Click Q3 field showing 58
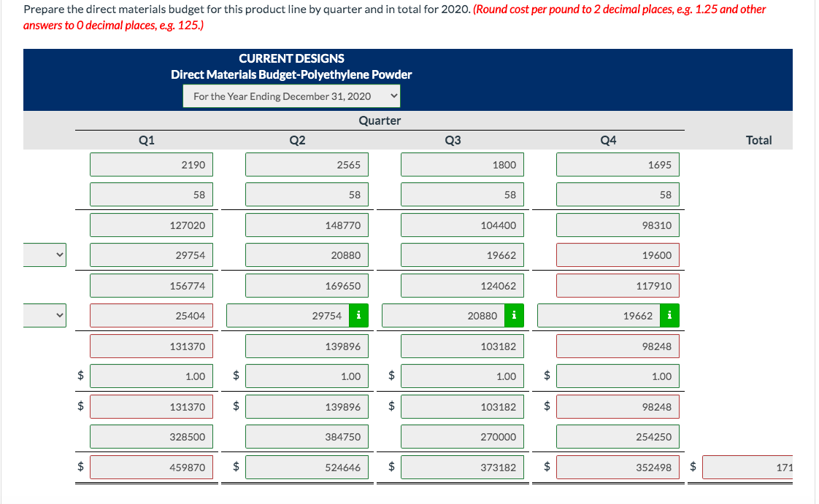The width and height of the screenshot is (819, 504). click(x=462, y=195)
